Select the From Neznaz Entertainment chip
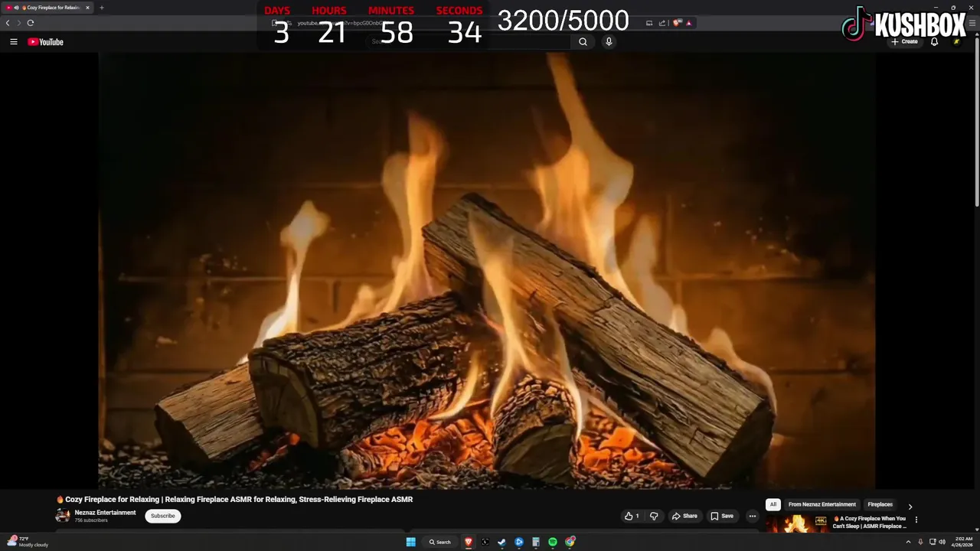Viewport: 980px width, 551px height. (822, 504)
